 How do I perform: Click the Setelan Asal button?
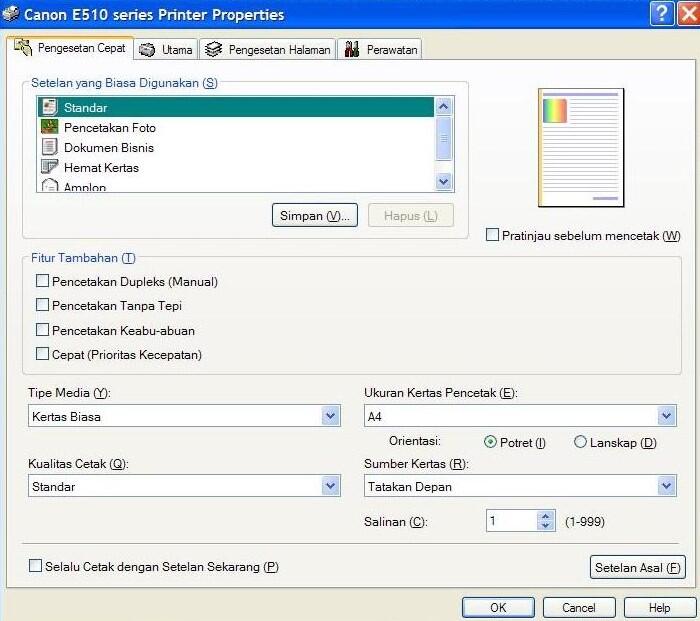pyautogui.click(x=638, y=567)
